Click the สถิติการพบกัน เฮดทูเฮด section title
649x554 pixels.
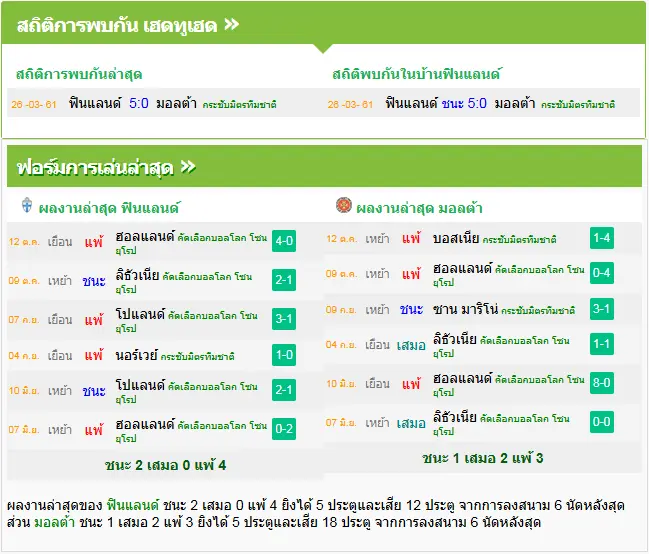[117, 26]
